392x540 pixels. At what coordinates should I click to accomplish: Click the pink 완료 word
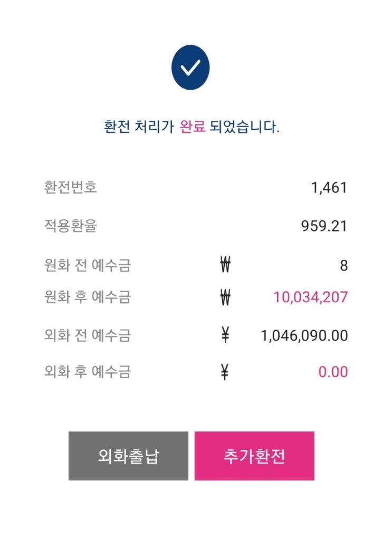pyautogui.click(x=192, y=128)
